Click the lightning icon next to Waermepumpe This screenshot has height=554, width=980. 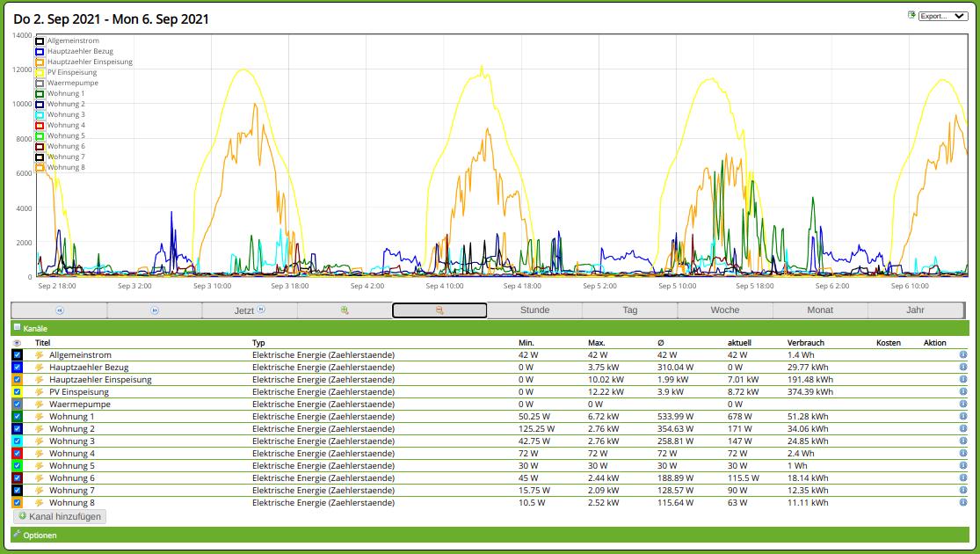(40, 405)
